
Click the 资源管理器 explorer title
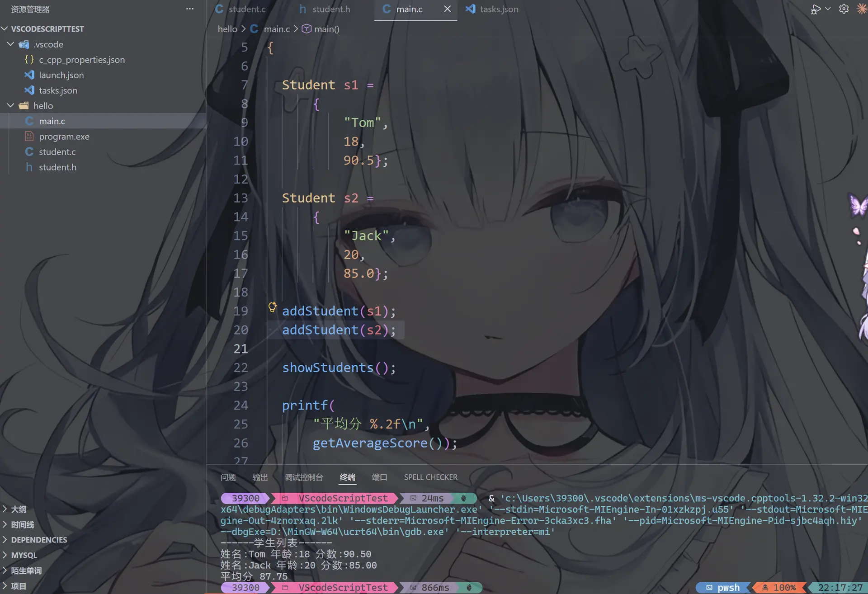30,9
